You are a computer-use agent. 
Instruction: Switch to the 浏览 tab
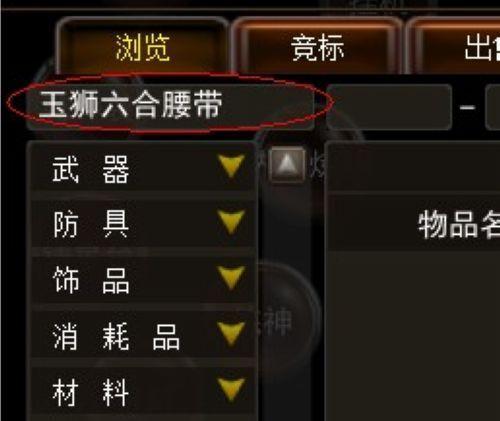143,48
